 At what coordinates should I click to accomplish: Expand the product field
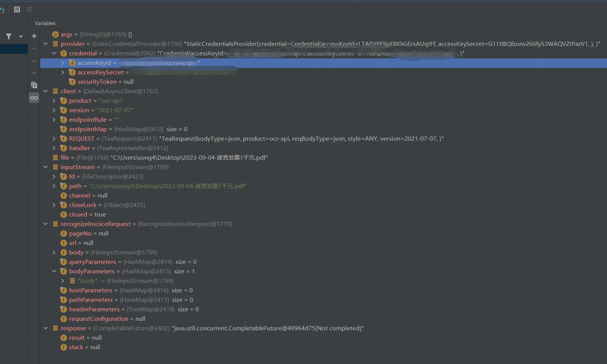point(54,101)
